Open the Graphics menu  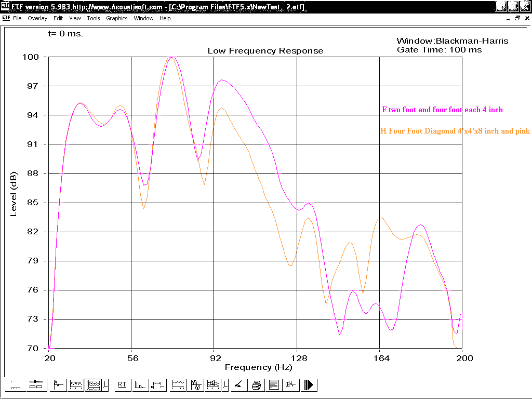coord(116,18)
